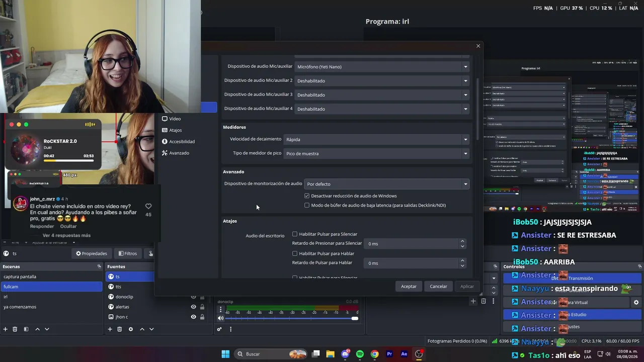Open Velocidad de decaimiento dropdown

(x=376, y=139)
